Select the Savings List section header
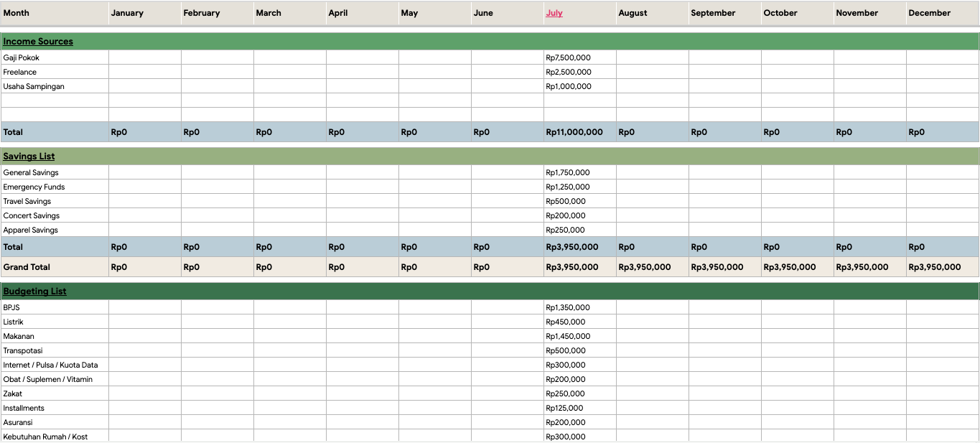The height and width of the screenshot is (443, 980). pyautogui.click(x=29, y=157)
